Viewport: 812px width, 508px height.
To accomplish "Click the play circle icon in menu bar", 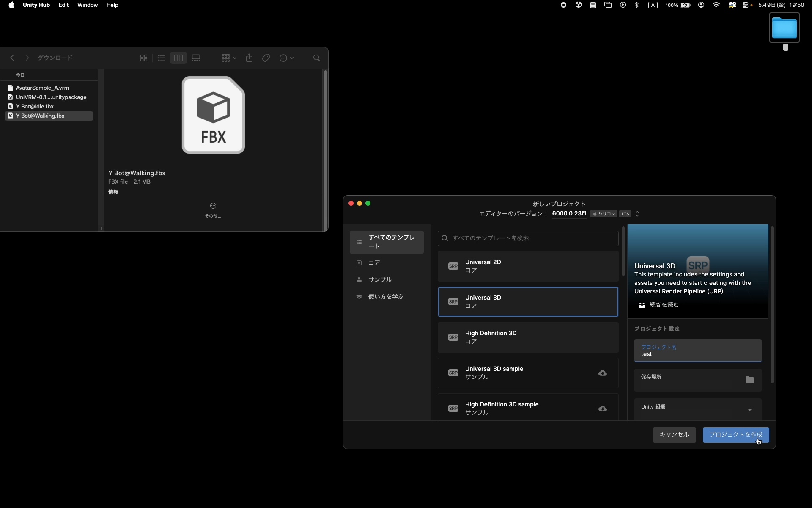I will pos(623,5).
